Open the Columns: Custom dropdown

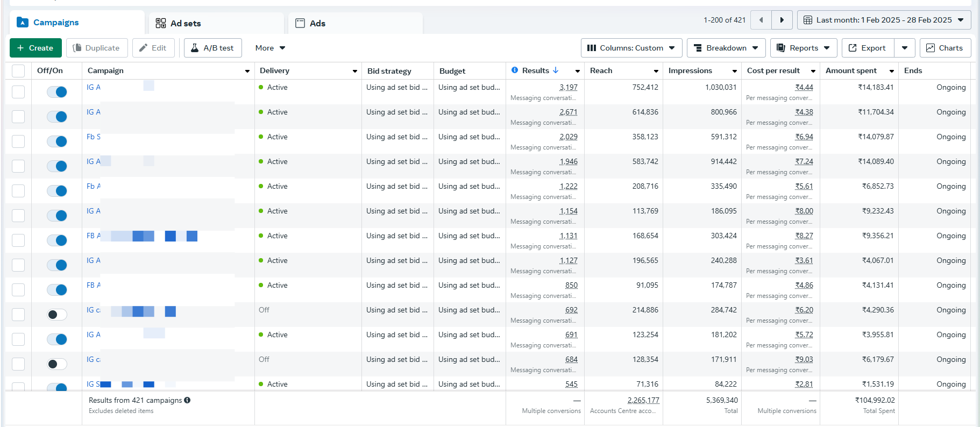click(631, 48)
